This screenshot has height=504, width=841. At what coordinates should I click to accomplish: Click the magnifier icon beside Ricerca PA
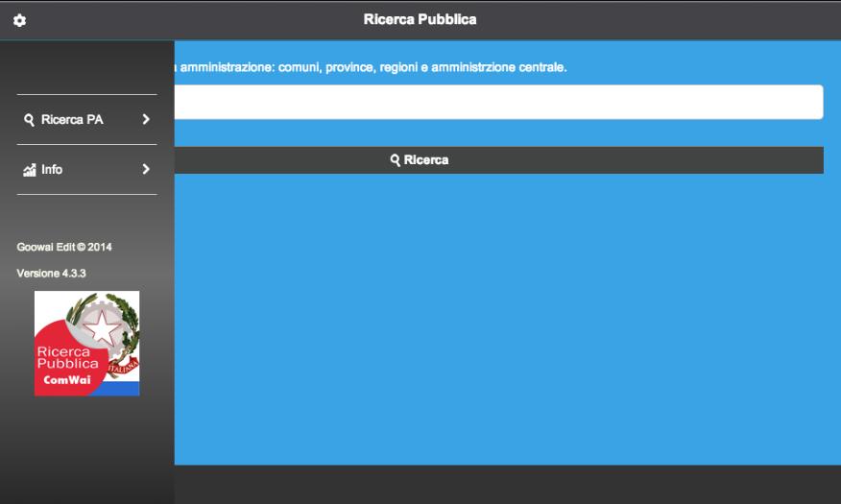(x=30, y=120)
